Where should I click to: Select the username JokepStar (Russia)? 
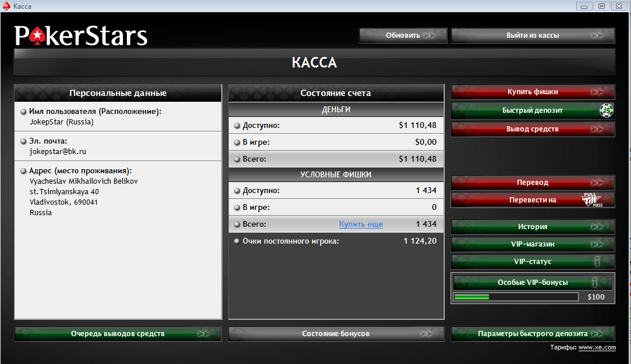pos(62,122)
